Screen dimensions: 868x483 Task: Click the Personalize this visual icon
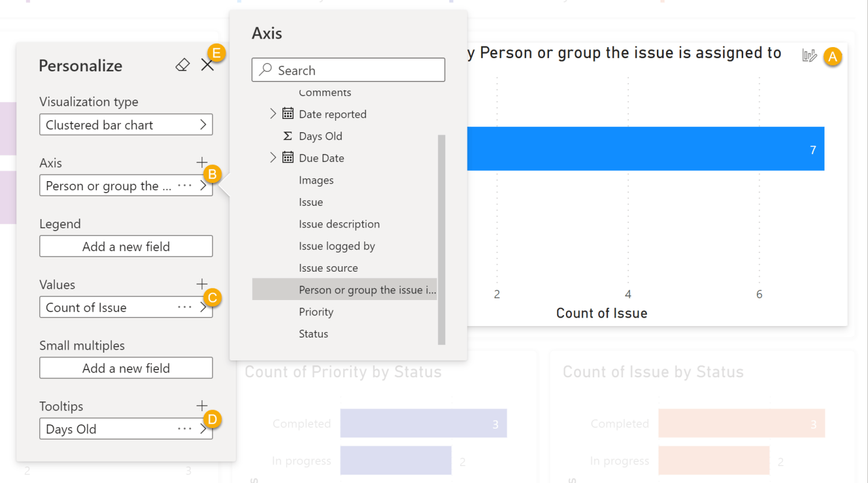click(809, 56)
